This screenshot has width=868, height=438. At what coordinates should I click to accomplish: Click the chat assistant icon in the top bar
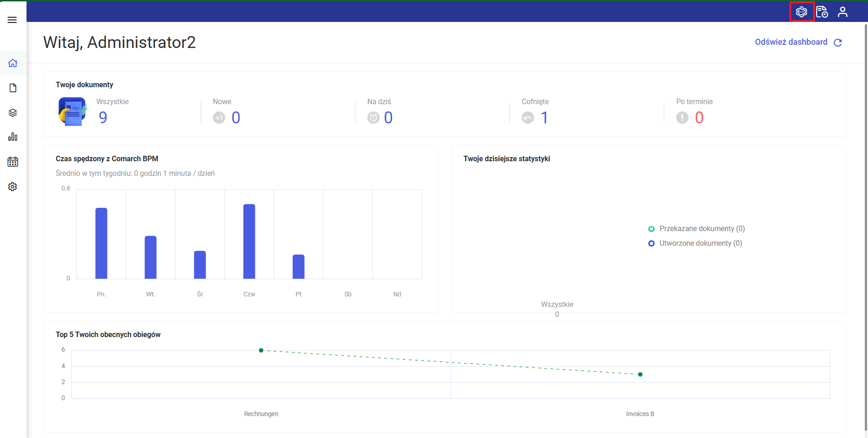(801, 12)
